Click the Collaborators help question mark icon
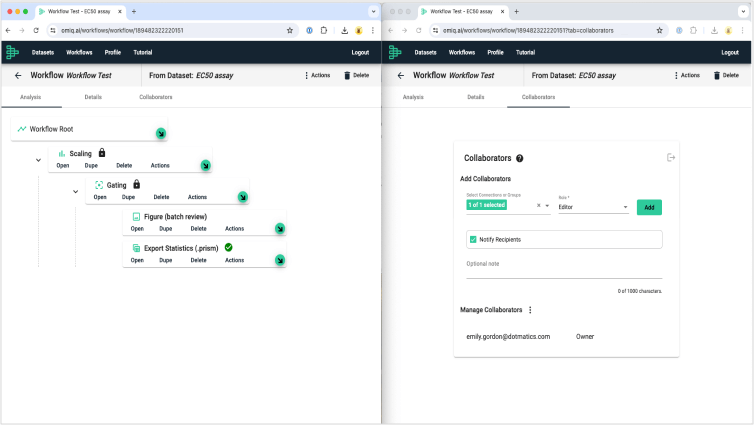Screen dimensions: 754x425 (520, 158)
